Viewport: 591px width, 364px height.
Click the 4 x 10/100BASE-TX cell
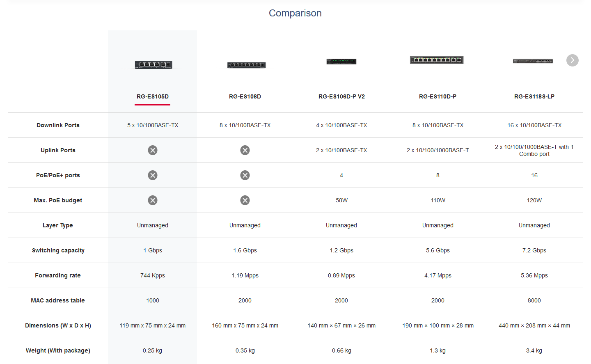(341, 125)
